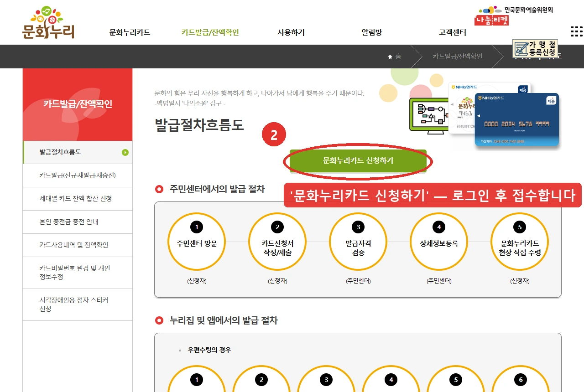The width and height of the screenshot is (584, 392).
Task: Select 세대별 카드 잔액 합산 신청
Action: 78,199
